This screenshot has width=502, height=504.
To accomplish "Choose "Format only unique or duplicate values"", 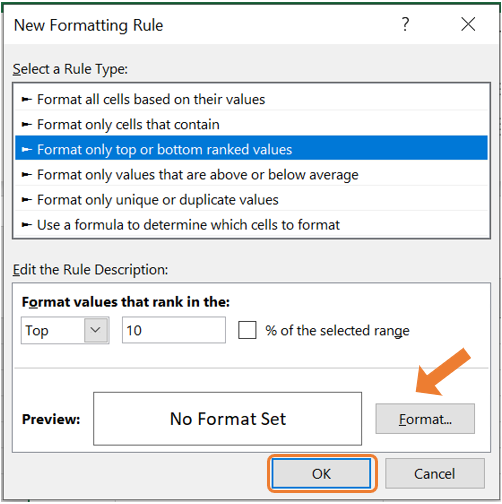I will tap(251, 200).
